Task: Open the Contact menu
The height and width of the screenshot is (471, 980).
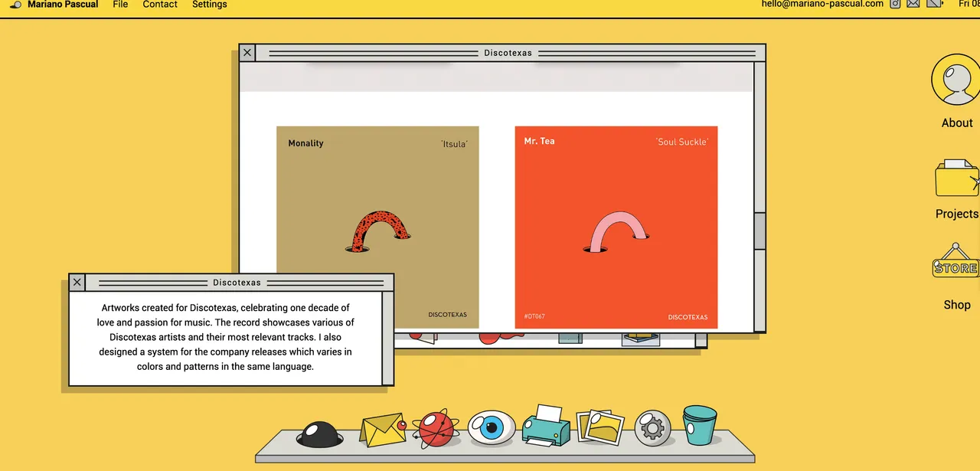Action: (x=160, y=5)
